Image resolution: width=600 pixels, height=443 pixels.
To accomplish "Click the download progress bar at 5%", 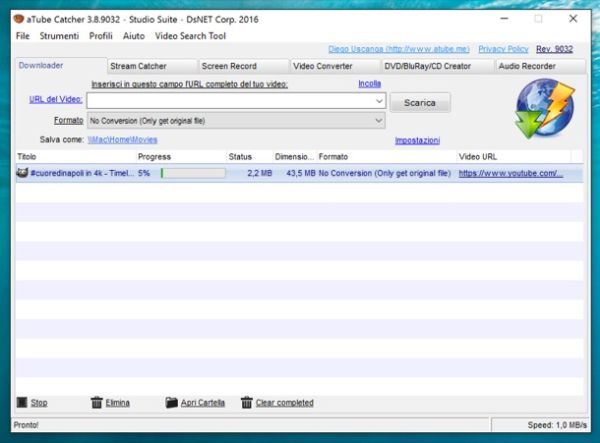I will tap(193, 173).
